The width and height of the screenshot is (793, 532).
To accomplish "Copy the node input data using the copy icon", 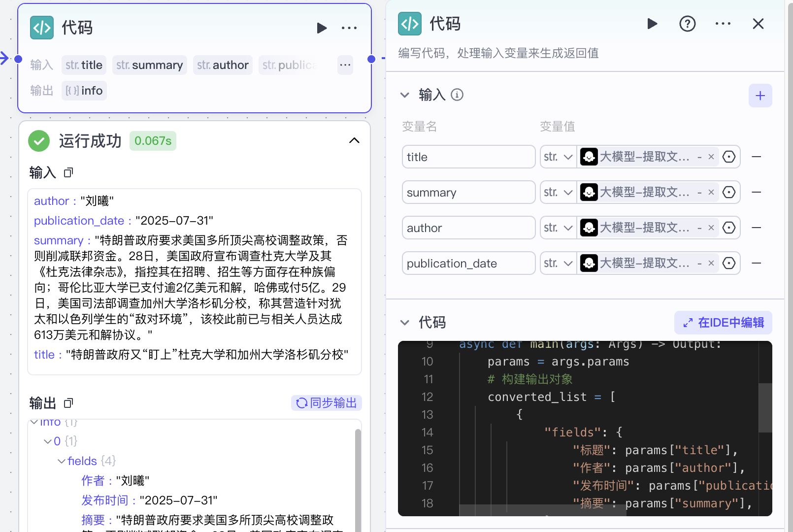I will coord(68,172).
